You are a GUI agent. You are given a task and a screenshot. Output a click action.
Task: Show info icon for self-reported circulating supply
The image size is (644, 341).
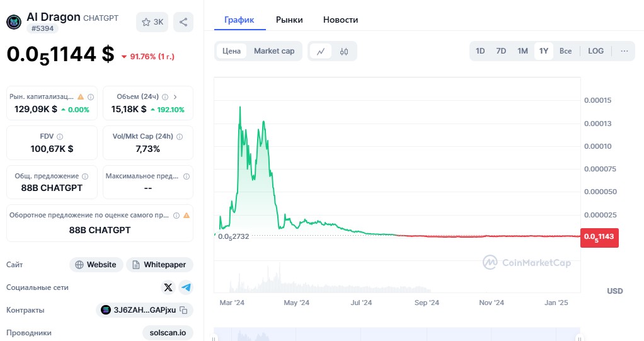point(176,216)
